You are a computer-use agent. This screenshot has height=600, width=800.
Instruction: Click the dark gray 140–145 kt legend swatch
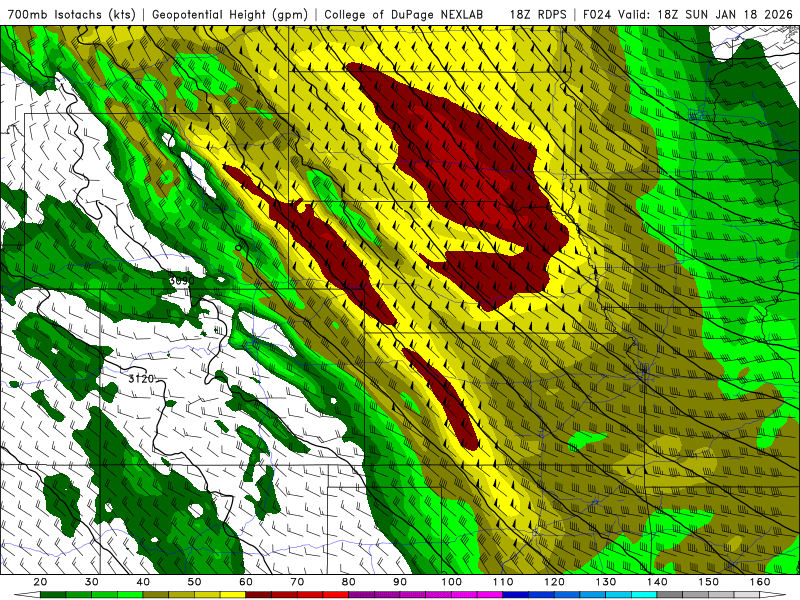669,595
